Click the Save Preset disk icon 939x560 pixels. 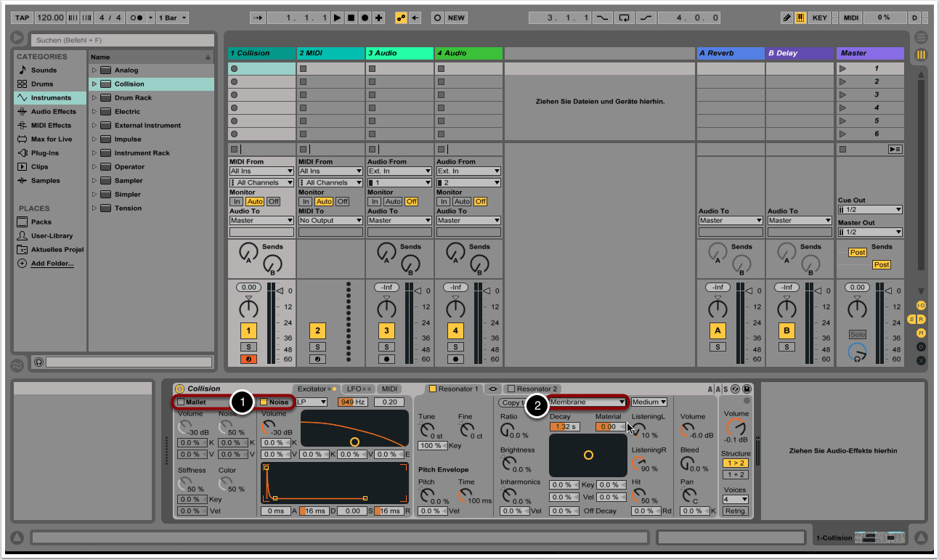coord(747,389)
